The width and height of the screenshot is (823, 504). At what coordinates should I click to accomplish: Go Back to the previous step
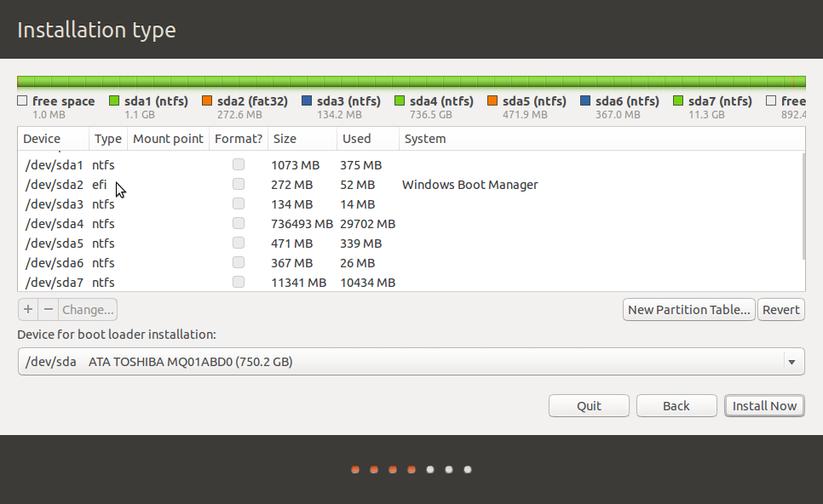[x=676, y=405]
